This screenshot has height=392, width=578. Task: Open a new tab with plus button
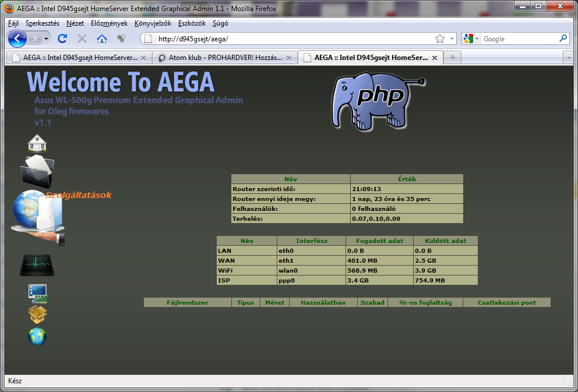pos(453,58)
